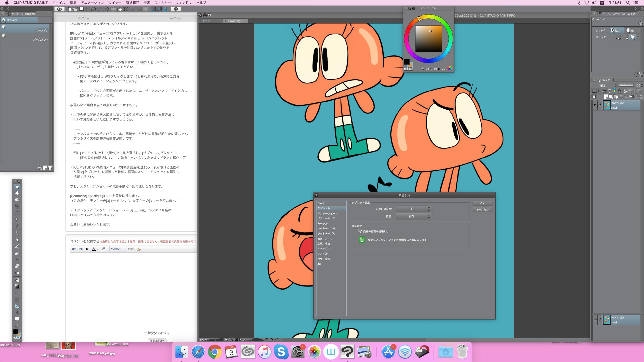
Task: Open the フィルター menu
Action: [x=163, y=3]
